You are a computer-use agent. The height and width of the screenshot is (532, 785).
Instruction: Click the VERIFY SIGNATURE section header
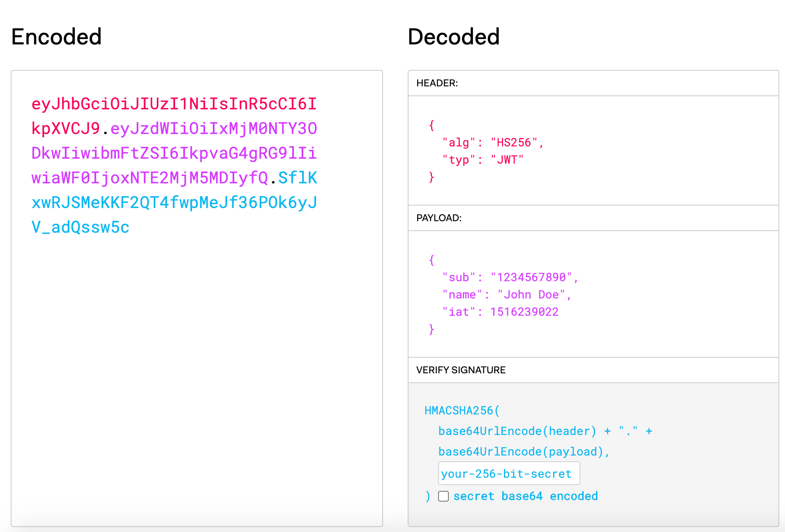click(x=461, y=370)
